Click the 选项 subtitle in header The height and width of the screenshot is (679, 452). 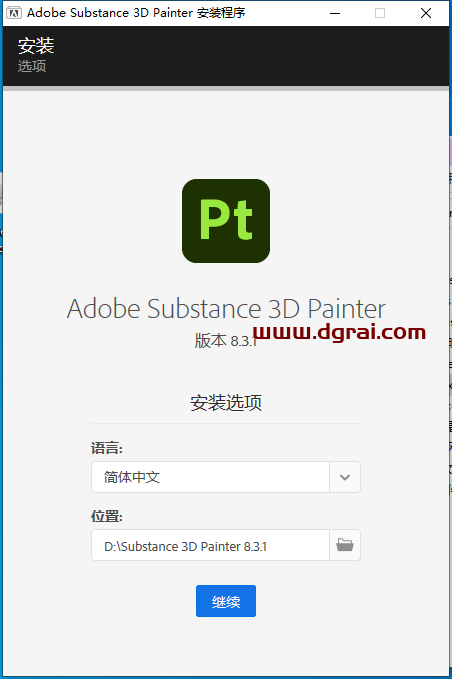coord(32,66)
